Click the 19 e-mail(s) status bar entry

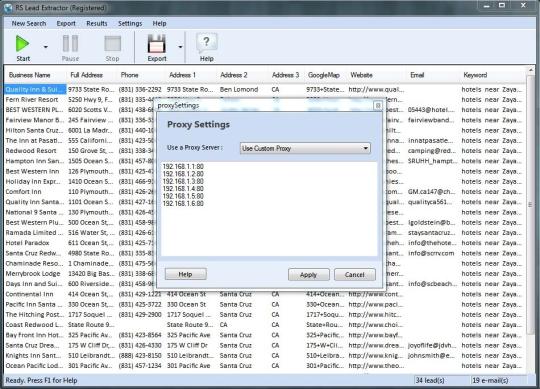(490, 380)
